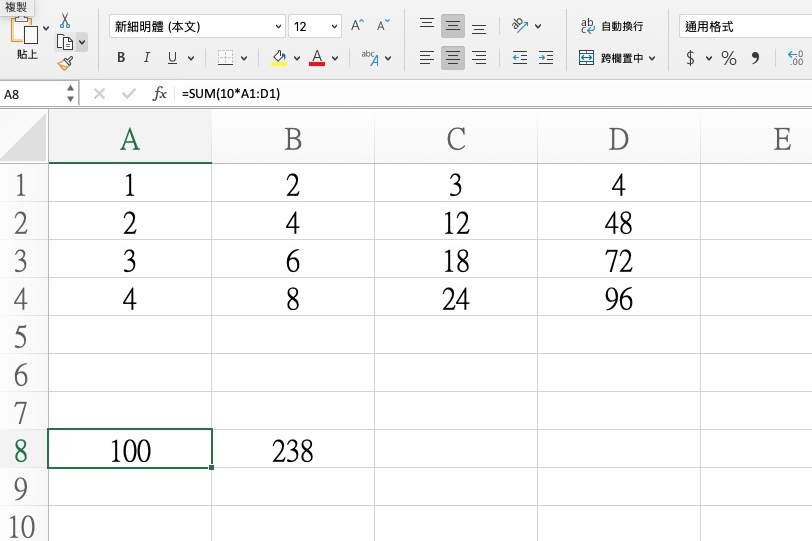This screenshot has width=812, height=541.
Task: Toggle Underline formatting
Action: tap(172, 57)
